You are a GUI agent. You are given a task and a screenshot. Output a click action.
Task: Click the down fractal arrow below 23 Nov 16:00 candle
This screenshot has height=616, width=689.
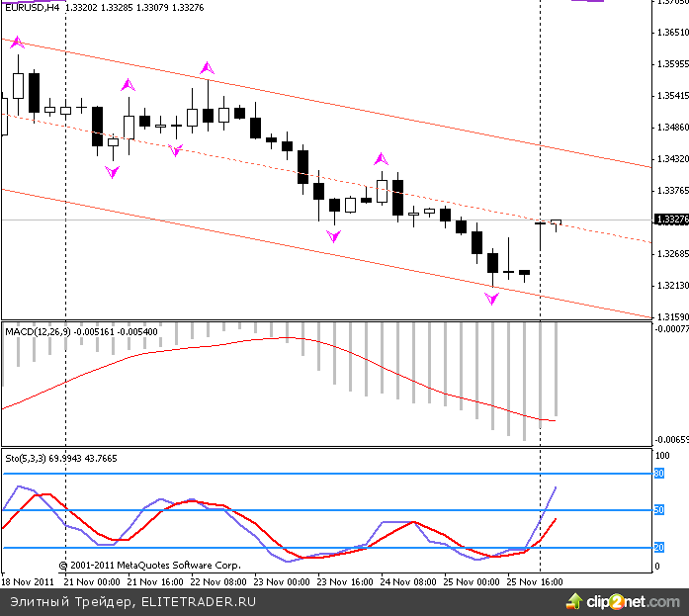click(334, 236)
